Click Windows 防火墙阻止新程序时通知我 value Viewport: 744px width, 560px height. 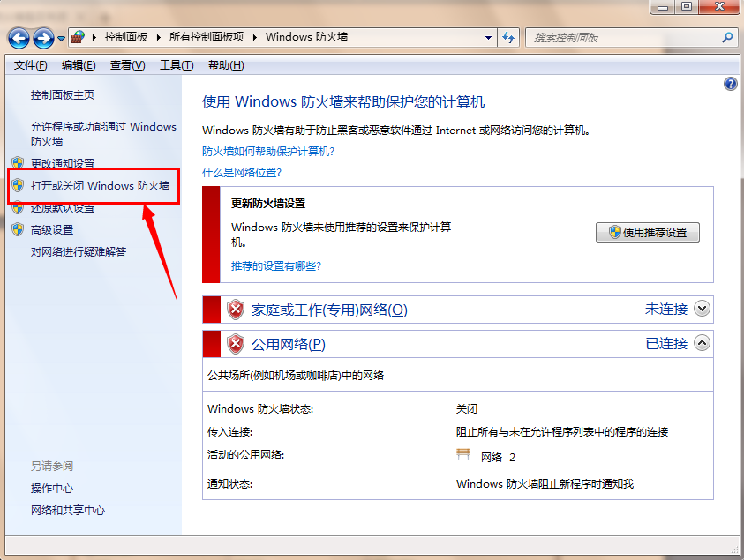point(545,483)
